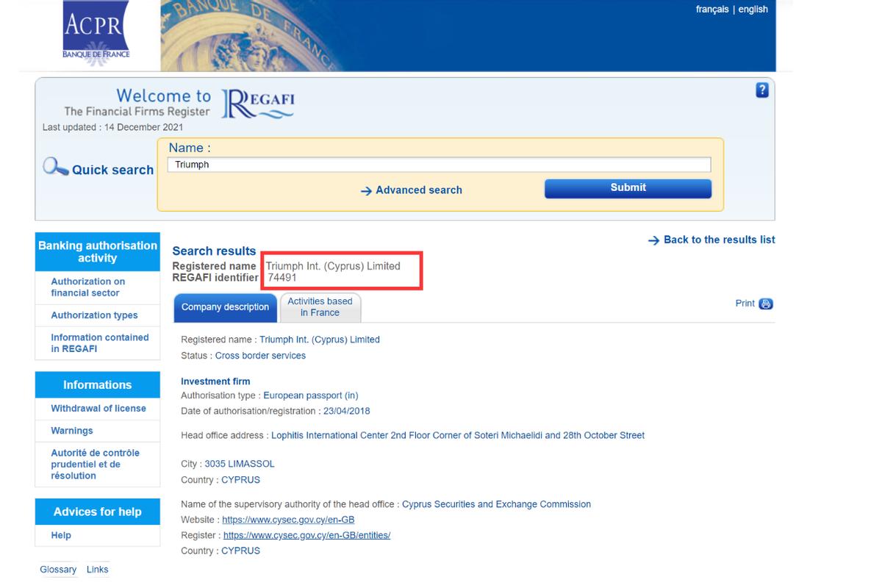Screen dimensions: 882x588
Task: Select the Investment firm heading
Action: 215,381
